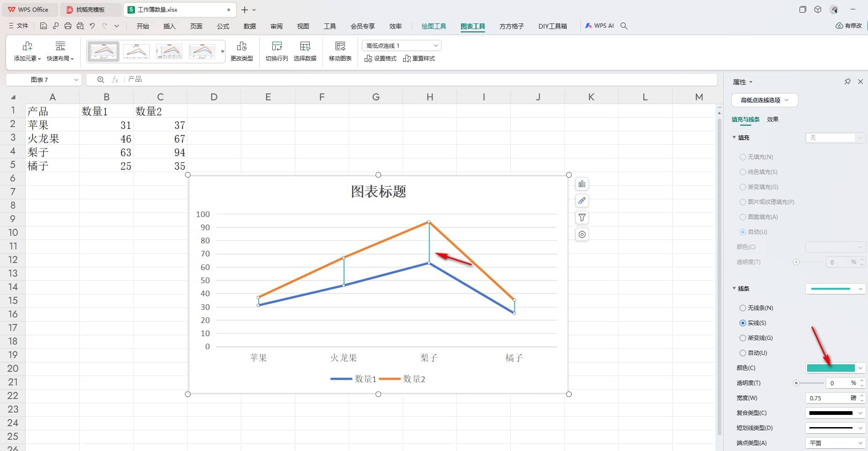
Task: Open Name Box dropdown 图表 7
Action: [x=76, y=80]
